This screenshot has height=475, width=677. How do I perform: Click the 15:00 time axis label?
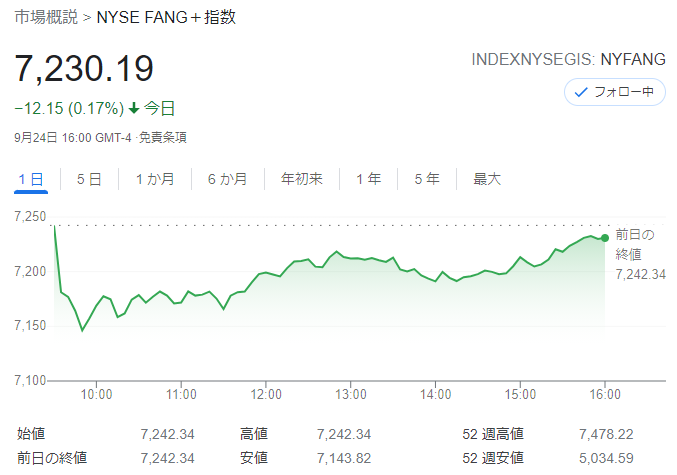pyautogui.click(x=520, y=394)
